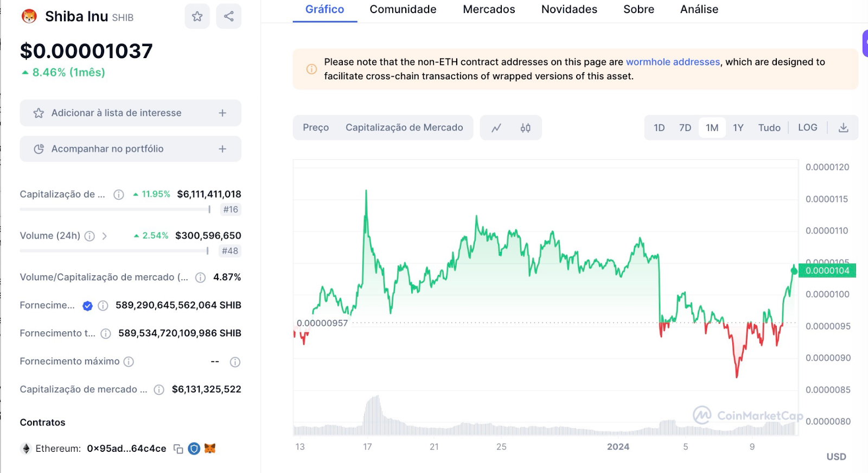The width and height of the screenshot is (868, 473).
Task: Click the volume rank progress bar
Action: pos(114,251)
